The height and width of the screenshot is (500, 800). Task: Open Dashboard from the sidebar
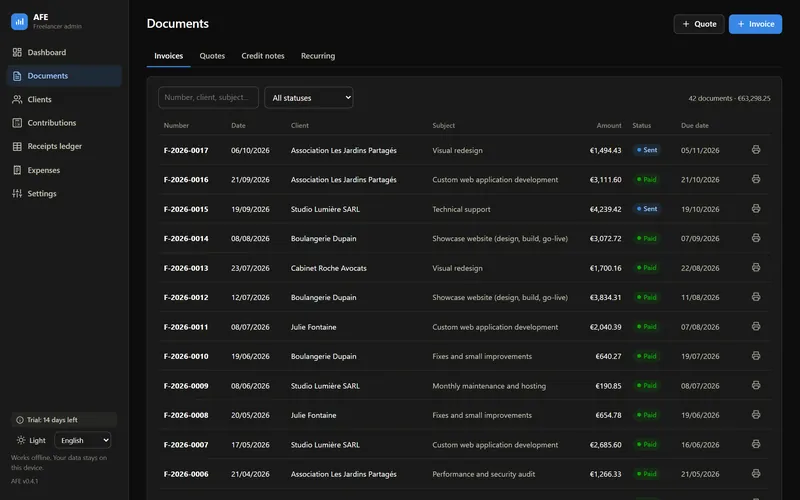[64, 52]
